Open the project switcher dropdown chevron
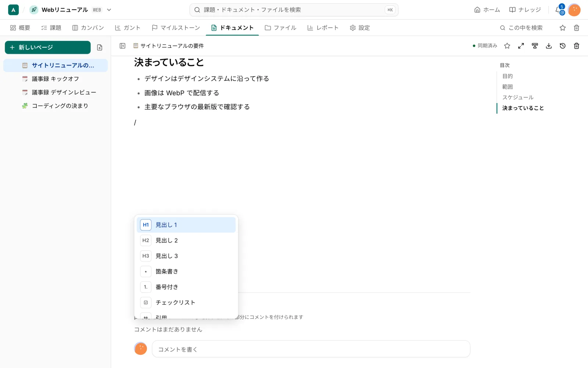The width and height of the screenshot is (588, 368). pyautogui.click(x=109, y=10)
